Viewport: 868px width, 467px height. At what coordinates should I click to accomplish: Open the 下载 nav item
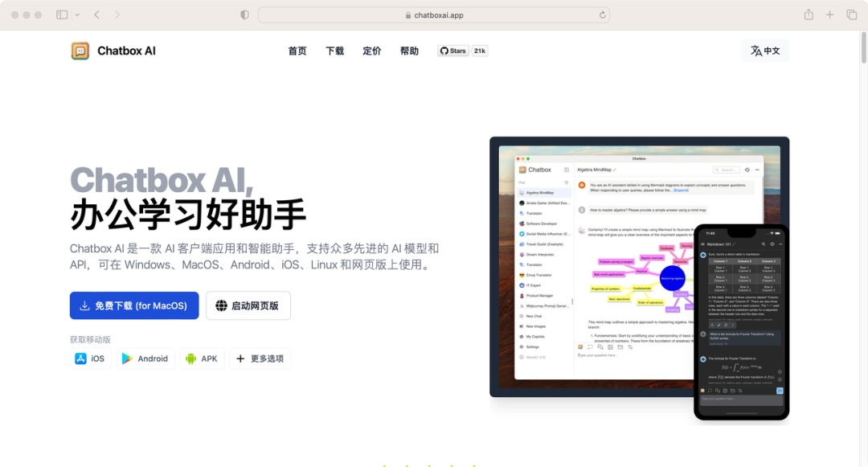click(335, 51)
